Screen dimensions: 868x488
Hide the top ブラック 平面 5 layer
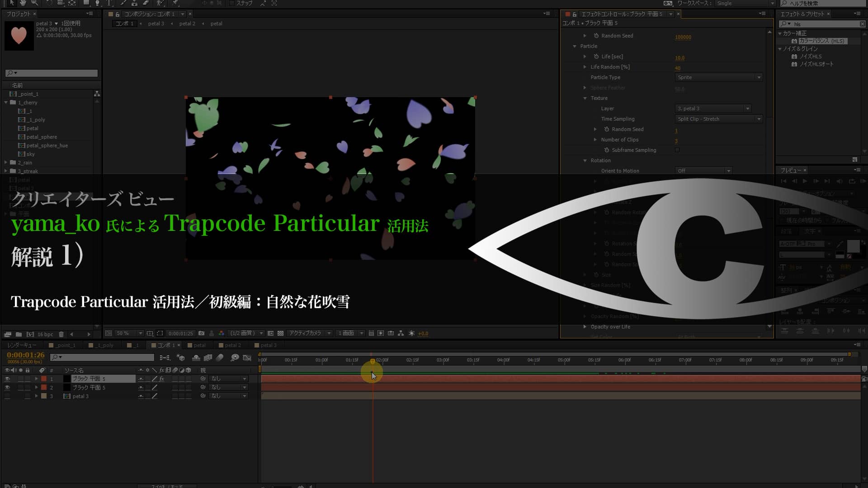pos(8,379)
